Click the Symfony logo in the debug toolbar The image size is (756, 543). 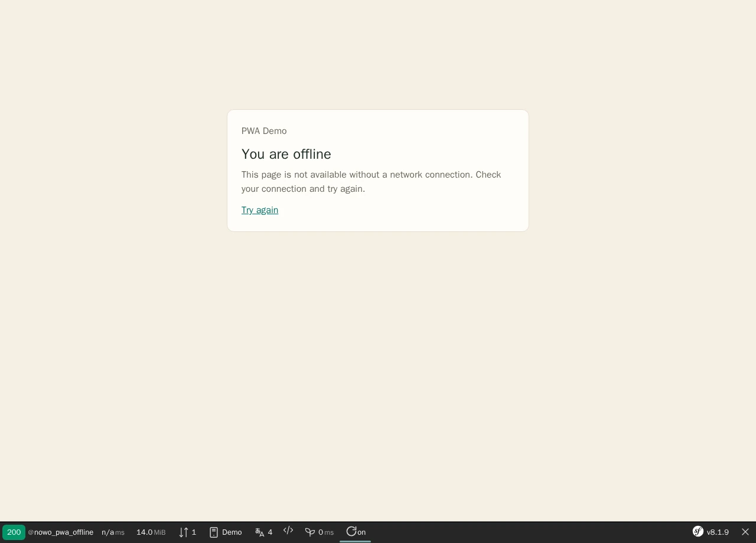[698, 532]
